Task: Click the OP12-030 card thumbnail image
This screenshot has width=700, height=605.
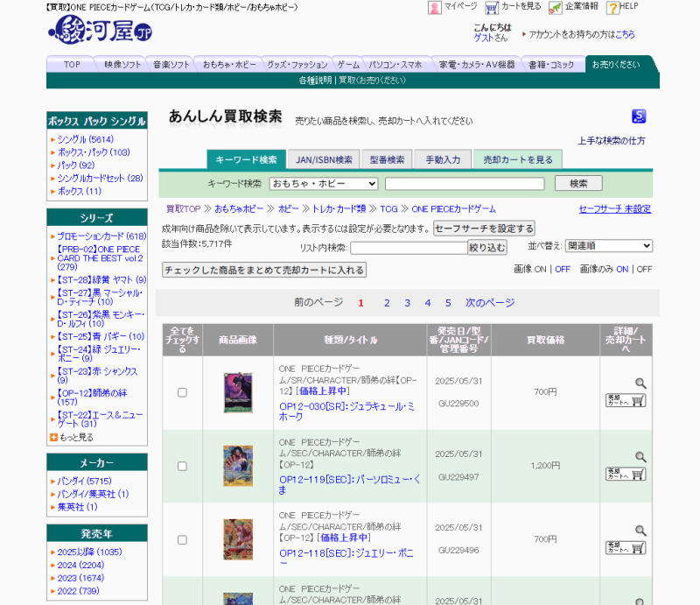Action: 237,392
